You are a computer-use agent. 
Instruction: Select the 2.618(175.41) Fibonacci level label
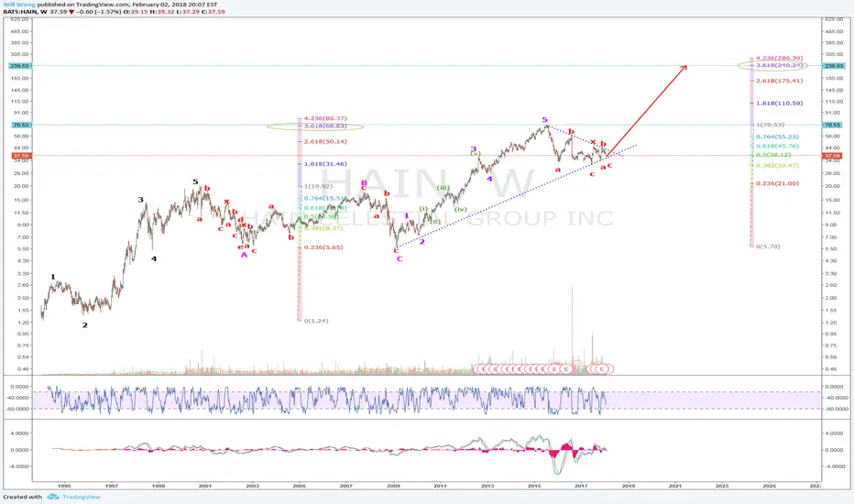pos(779,81)
